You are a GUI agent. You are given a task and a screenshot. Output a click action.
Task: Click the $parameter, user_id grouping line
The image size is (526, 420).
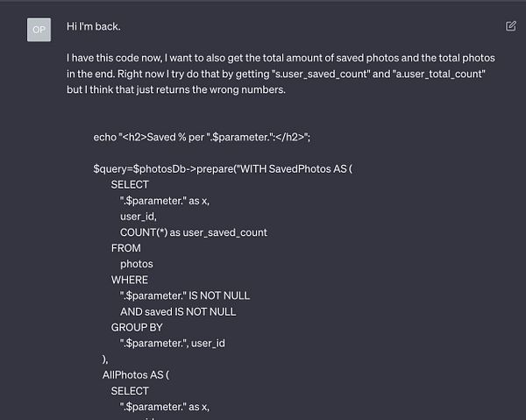pyautogui.click(x=173, y=344)
